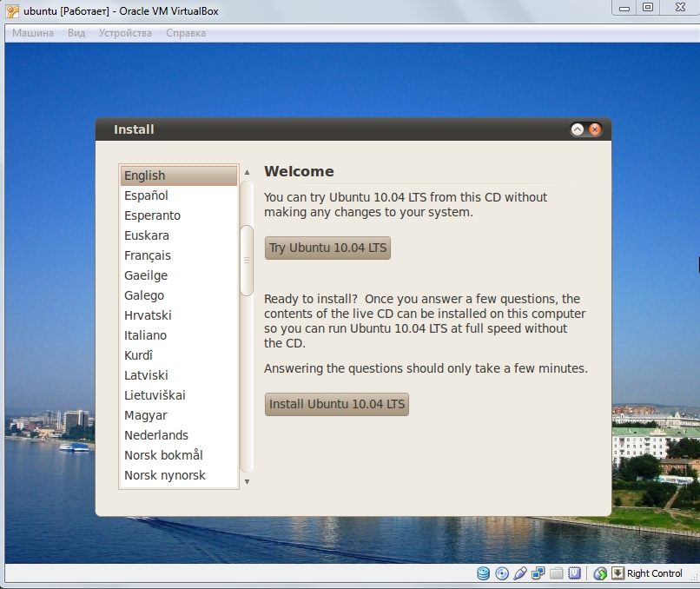Select Lietuviškai language
Viewport: 700px width, 589px height.
pyautogui.click(x=179, y=395)
